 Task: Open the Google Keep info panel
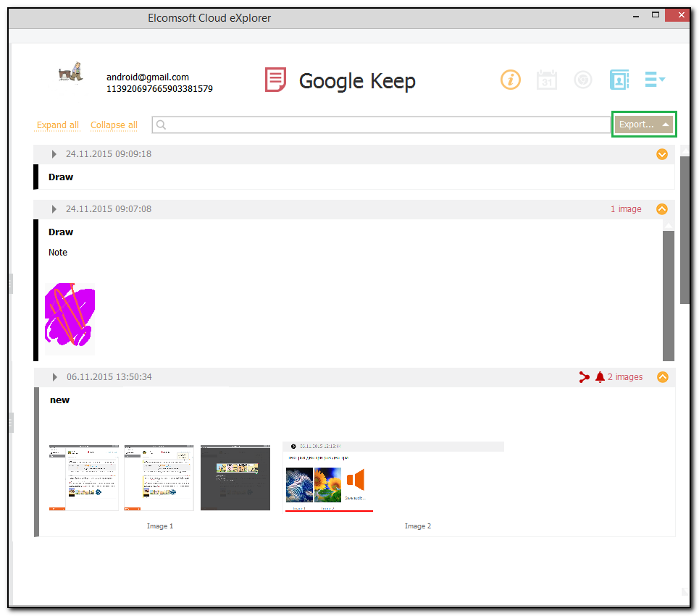tap(511, 80)
